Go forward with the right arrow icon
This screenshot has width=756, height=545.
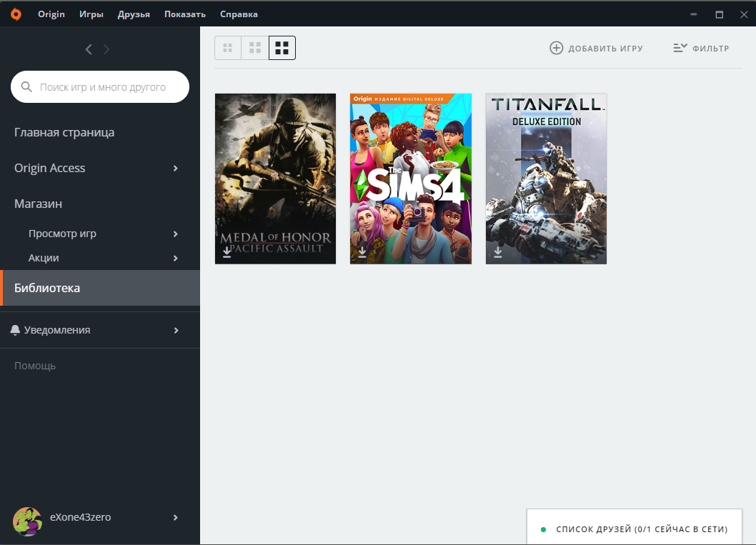pyautogui.click(x=106, y=49)
